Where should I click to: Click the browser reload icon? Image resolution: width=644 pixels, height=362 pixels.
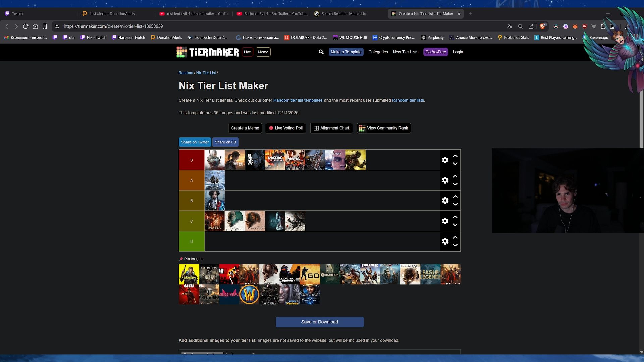click(25, 26)
